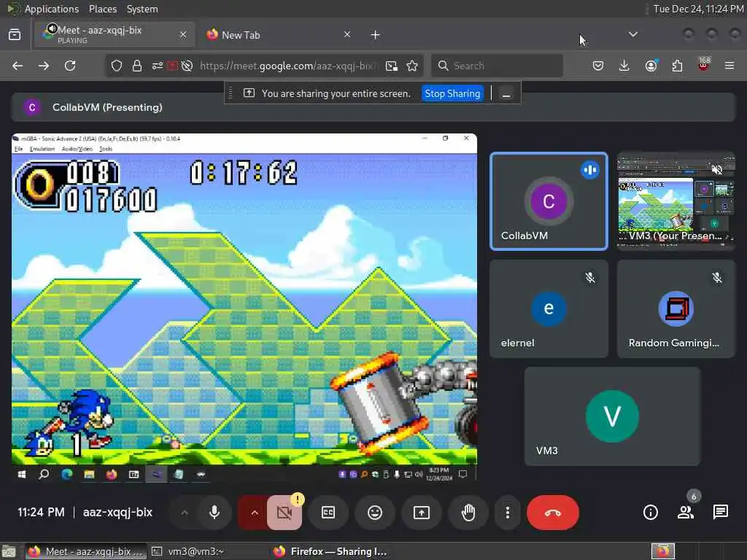Expand video settings chevron

(x=255, y=513)
